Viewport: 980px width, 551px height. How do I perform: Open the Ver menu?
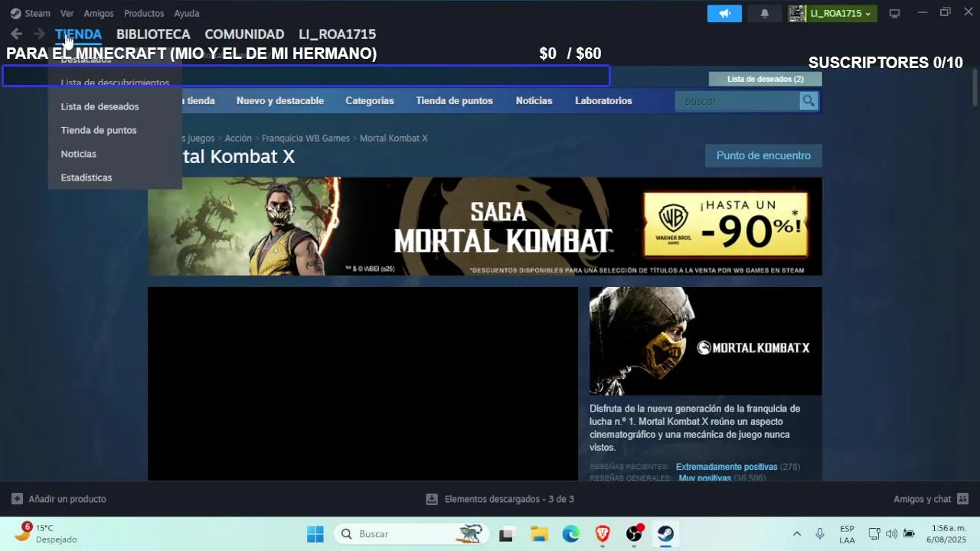[67, 14]
